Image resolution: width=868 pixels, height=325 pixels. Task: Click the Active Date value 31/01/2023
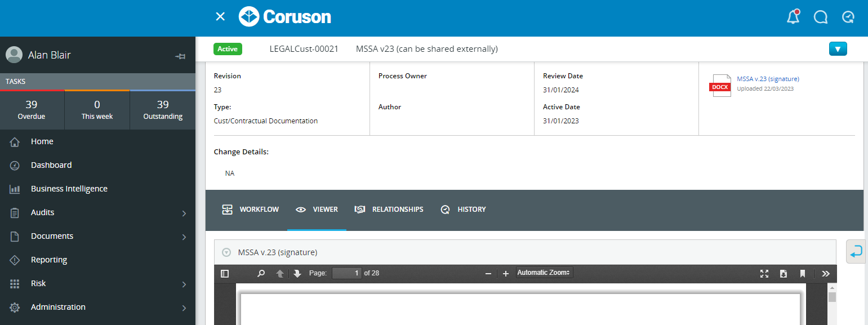tap(561, 121)
